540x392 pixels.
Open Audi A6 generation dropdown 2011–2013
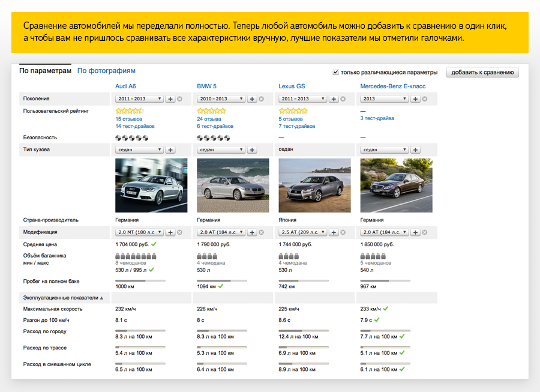[x=139, y=99]
